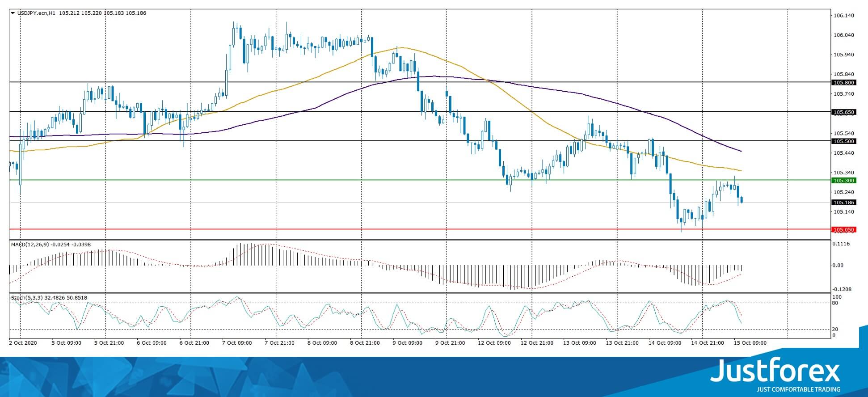The height and width of the screenshot is (397, 868).
Task: Click the 105.340 price axis value
Action: coord(844,173)
